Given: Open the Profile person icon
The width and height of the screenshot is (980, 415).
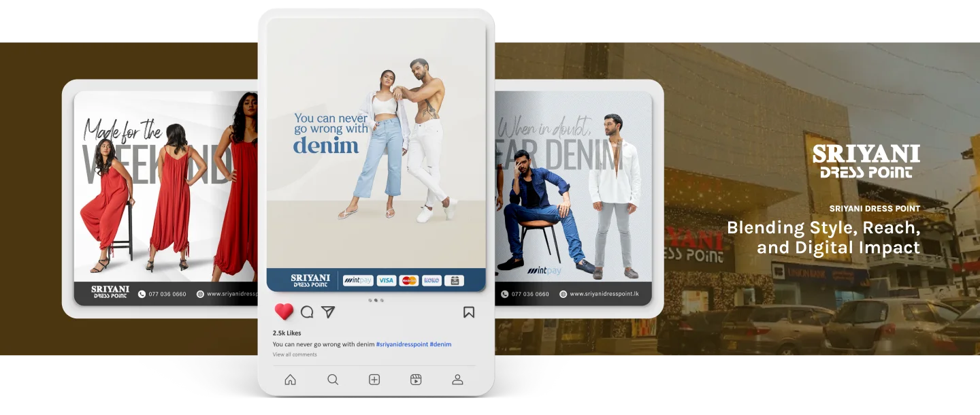Looking at the screenshot, I should pyautogui.click(x=458, y=380).
